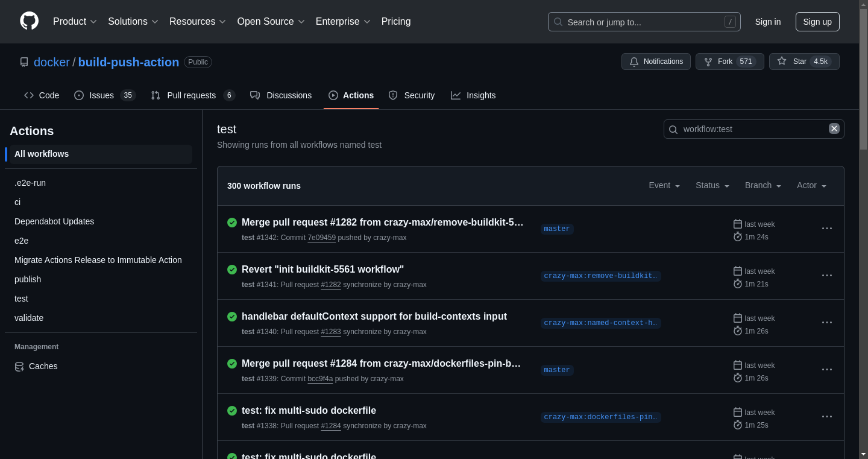The width and height of the screenshot is (868, 459).
Task: Open commit 7e09459 link
Action: pos(322,238)
